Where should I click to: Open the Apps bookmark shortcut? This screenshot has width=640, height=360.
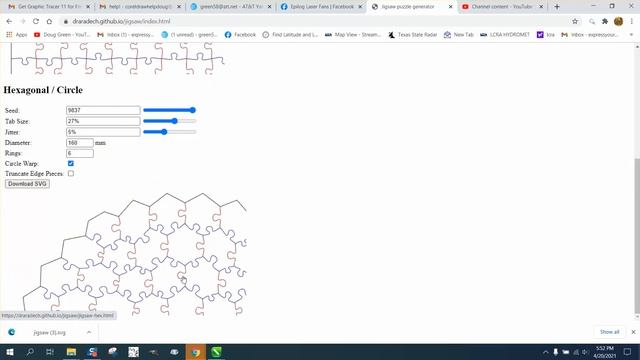coord(16,35)
